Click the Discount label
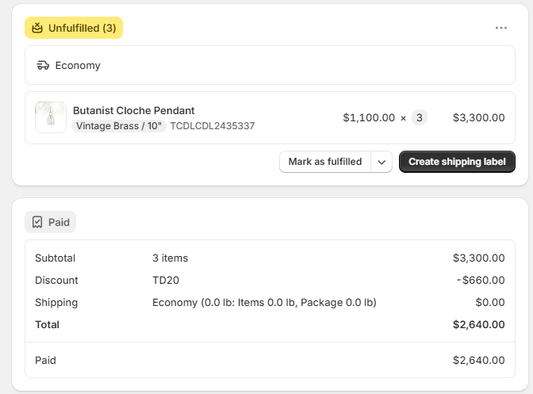This screenshot has height=394, width=533. (x=56, y=280)
